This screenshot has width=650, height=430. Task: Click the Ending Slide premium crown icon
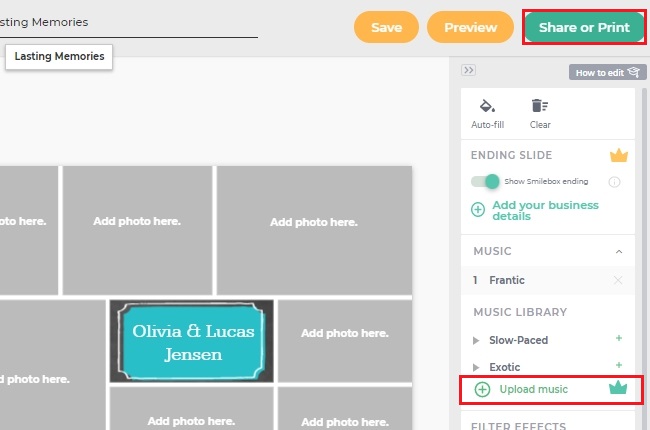pos(619,155)
